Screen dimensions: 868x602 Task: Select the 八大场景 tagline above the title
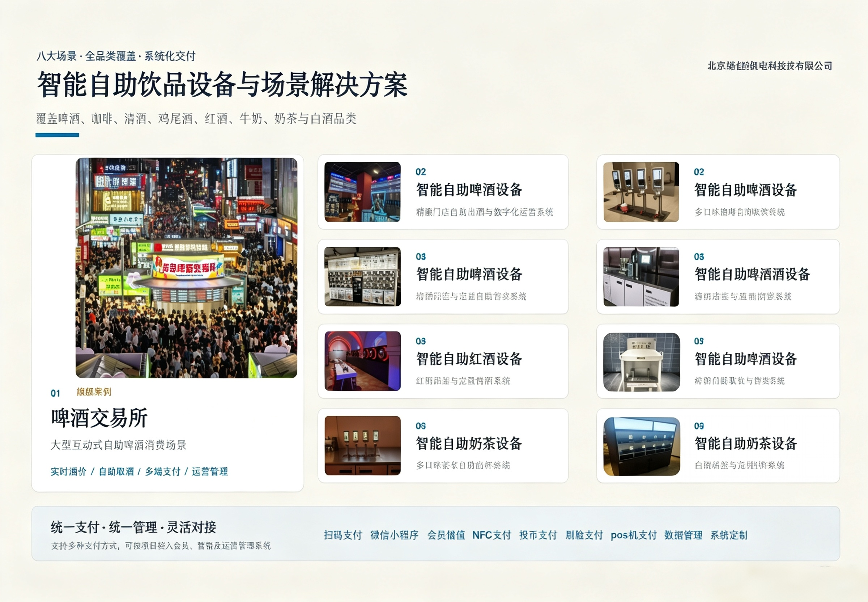[116, 56]
